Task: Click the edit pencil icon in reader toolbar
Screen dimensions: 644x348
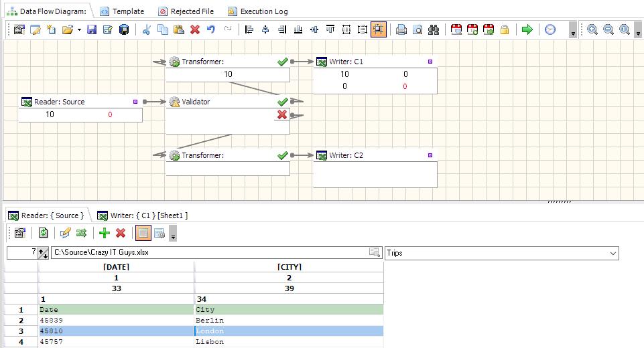Action: tap(65, 233)
